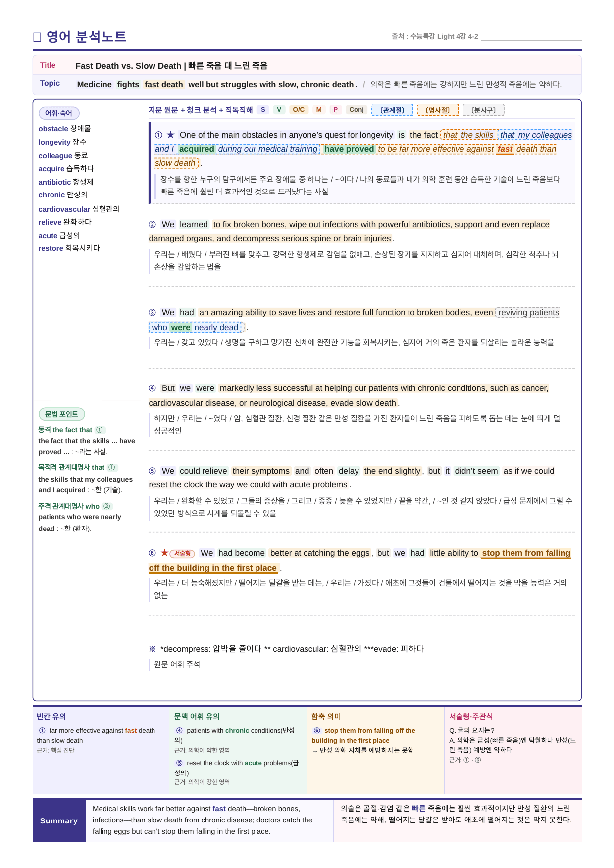Click vocabulary entry 'acute 급성의'

59,236
